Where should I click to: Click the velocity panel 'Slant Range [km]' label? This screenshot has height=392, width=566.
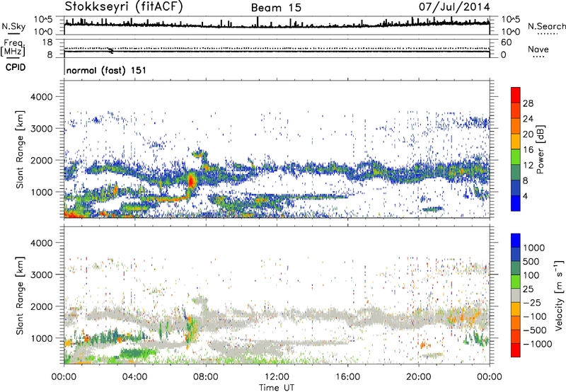pyautogui.click(x=20, y=295)
